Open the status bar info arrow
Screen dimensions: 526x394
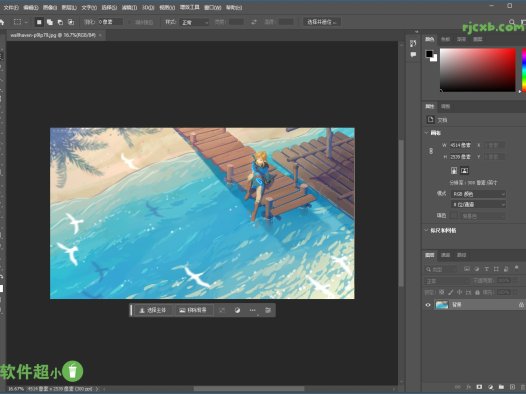[x=97, y=389]
